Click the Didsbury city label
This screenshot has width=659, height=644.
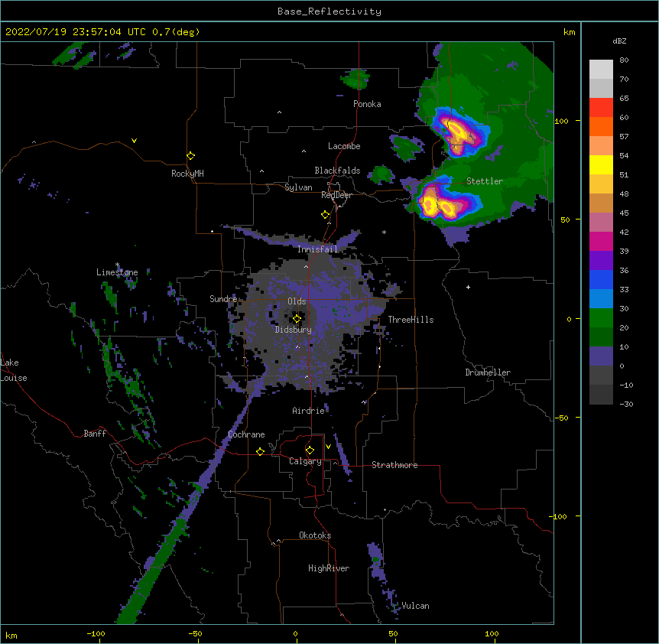click(x=294, y=330)
